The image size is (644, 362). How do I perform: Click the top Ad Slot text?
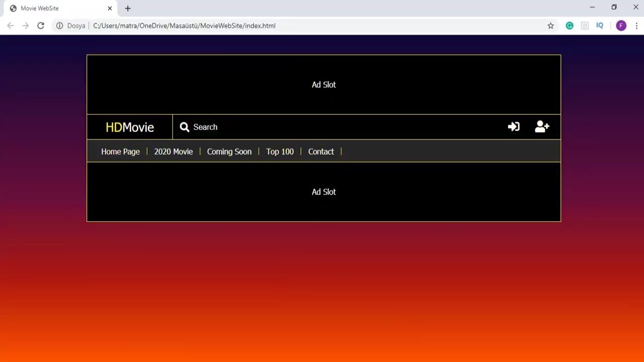[324, 84]
